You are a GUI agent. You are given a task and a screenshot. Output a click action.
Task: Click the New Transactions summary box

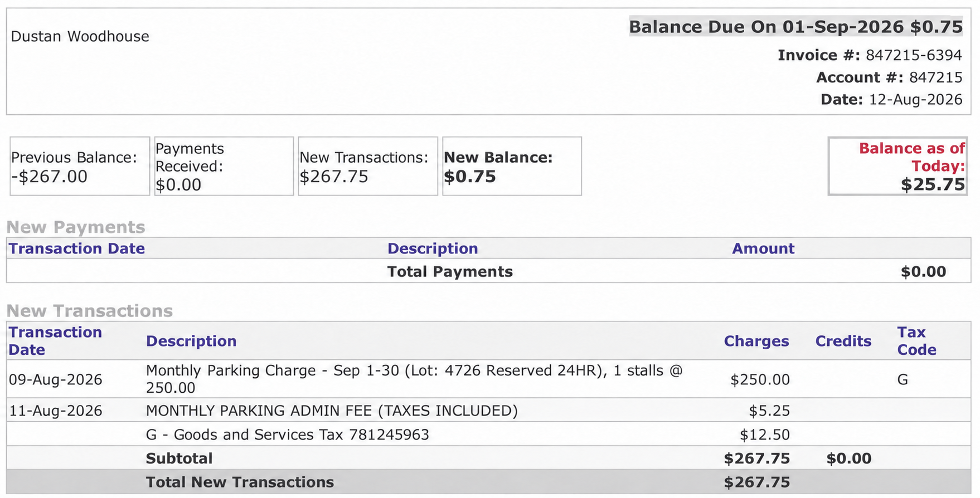click(368, 166)
